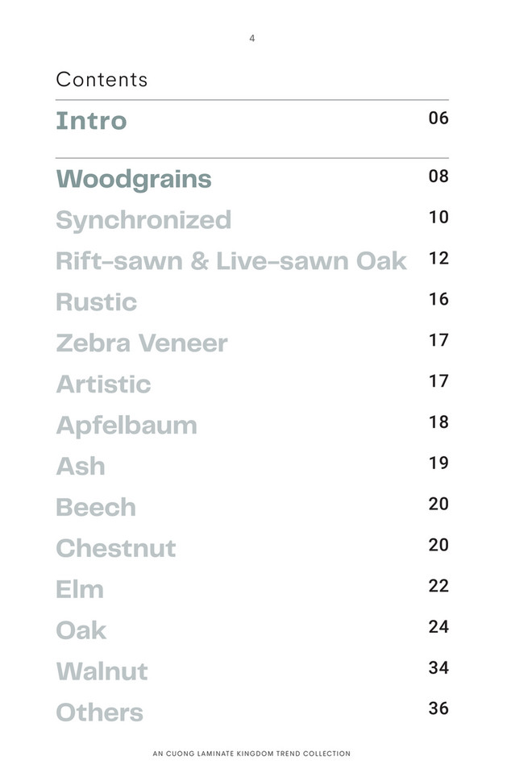Image resolution: width=532 pixels, height=781 pixels.
Task: Open the Intro section entry
Action: point(91,121)
